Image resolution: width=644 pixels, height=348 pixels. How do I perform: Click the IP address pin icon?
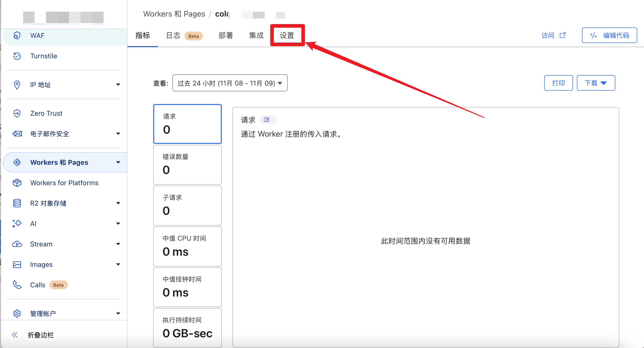pyautogui.click(x=17, y=85)
